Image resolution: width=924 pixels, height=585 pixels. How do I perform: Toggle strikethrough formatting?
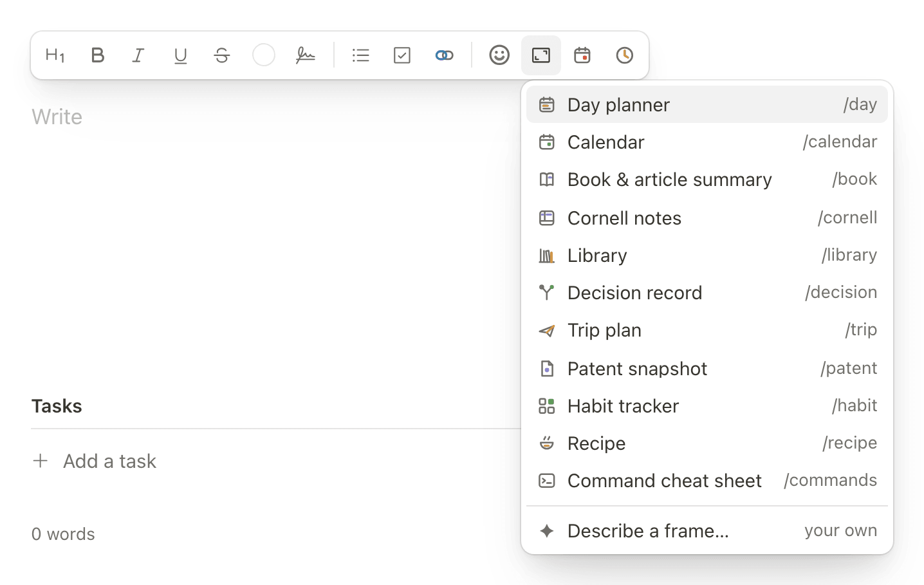coord(222,55)
